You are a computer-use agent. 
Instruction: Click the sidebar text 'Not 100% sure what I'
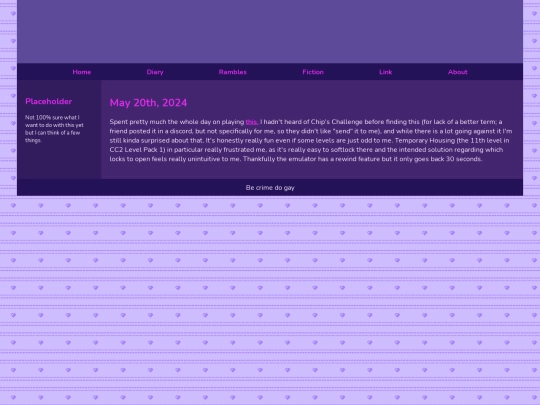[x=52, y=117]
